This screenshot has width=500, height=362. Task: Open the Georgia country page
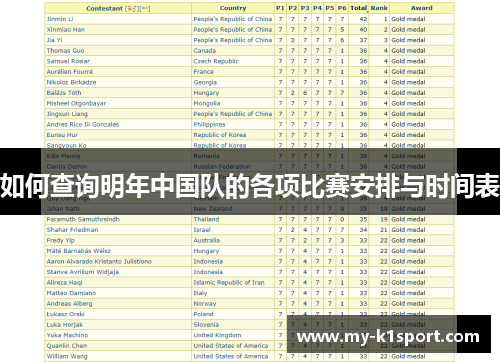pyautogui.click(x=205, y=82)
